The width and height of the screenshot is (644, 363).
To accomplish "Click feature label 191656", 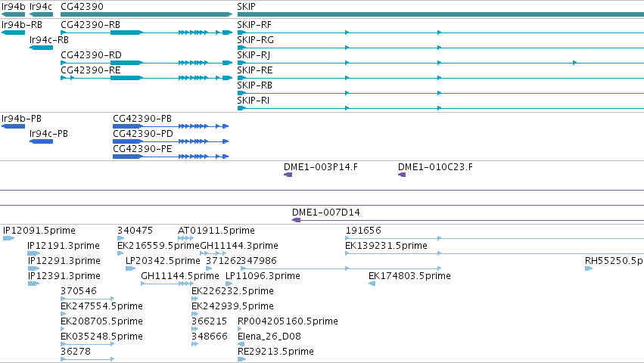I will pyautogui.click(x=363, y=231).
